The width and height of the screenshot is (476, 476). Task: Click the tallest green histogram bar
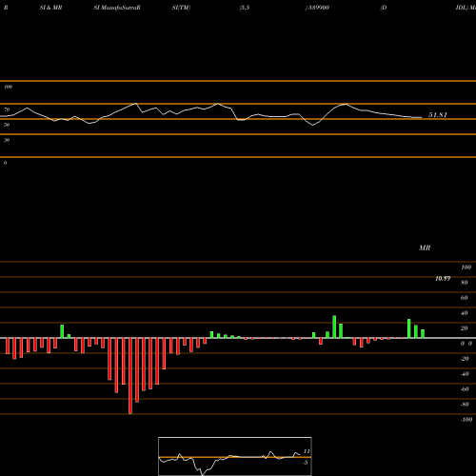[x=334, y=327]
